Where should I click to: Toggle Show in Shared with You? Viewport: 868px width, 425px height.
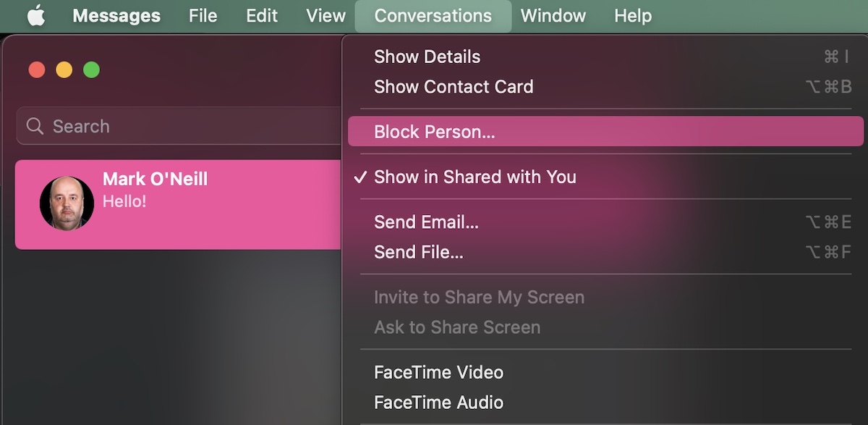[x=475, y=177]
